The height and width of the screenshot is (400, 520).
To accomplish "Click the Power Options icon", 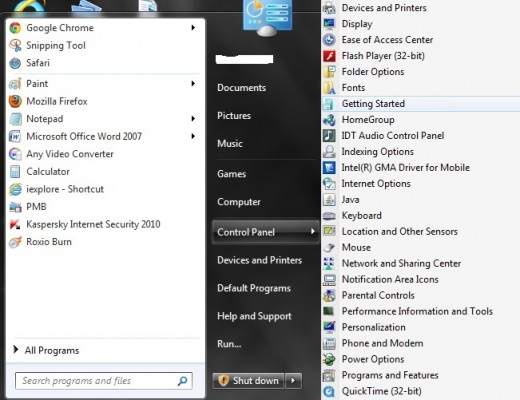I will pos(329,359).
